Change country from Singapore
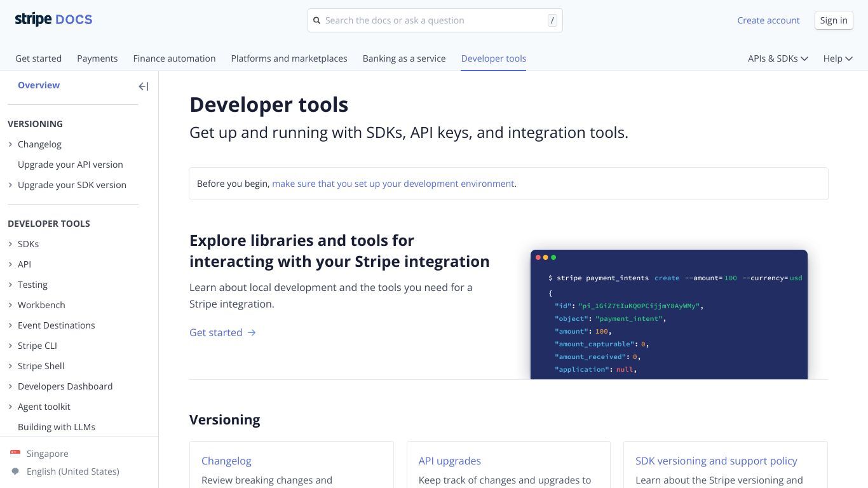 pos(48,454)
